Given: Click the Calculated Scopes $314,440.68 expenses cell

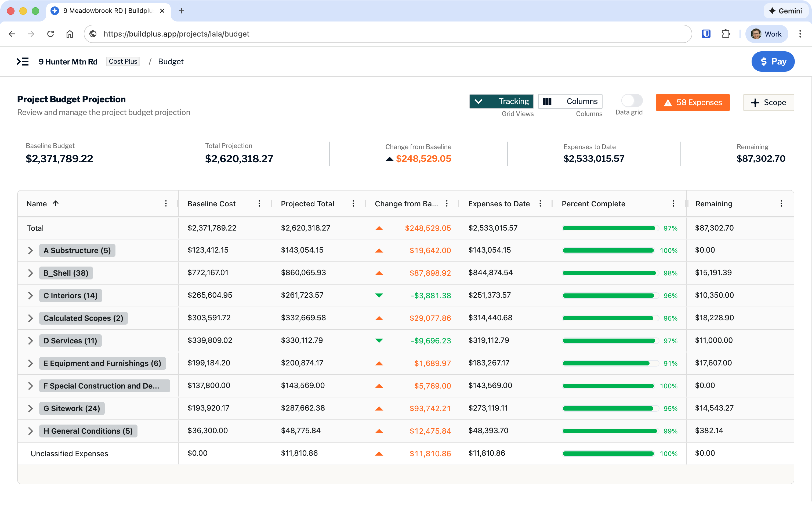Looking at the screenshot, I should tap(490, 317).
